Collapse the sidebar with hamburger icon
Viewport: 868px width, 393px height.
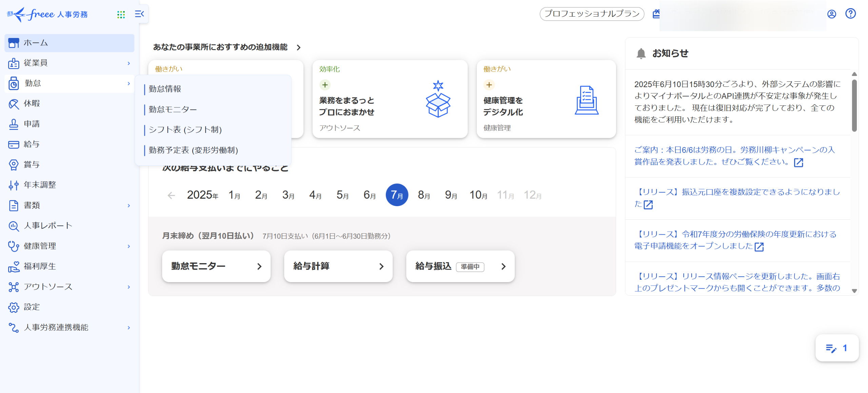click(x=139, y=14)
